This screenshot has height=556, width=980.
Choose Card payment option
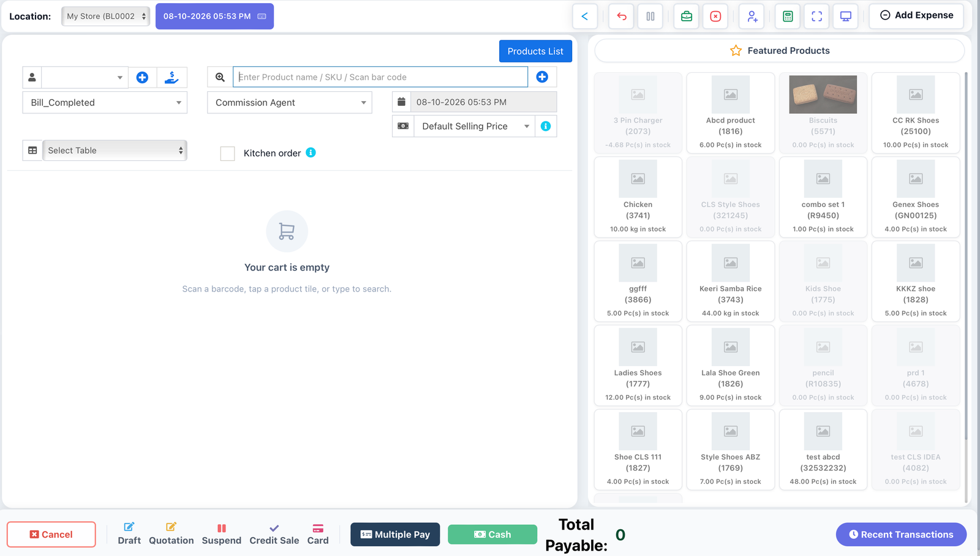click(318, 534)
